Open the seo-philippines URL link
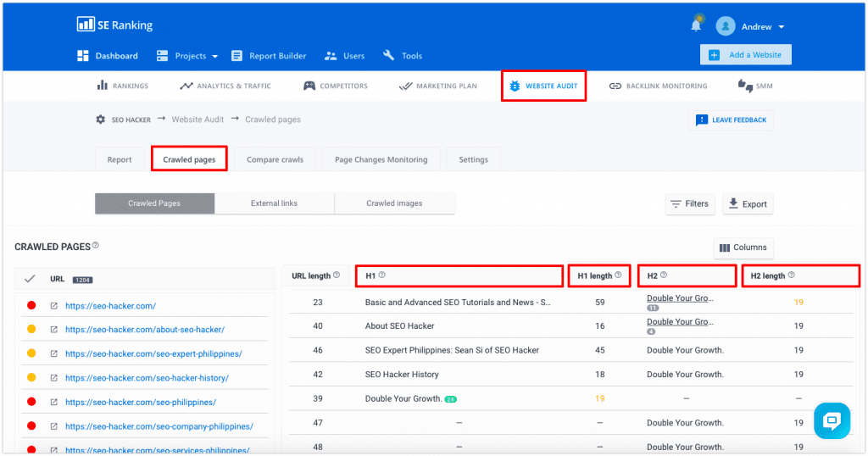This screenshot has height=456, width=868. [141, 403]
